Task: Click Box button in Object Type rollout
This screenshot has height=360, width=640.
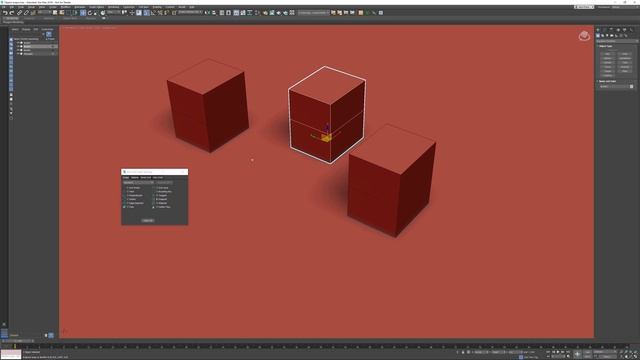Action: click(607, 54)
